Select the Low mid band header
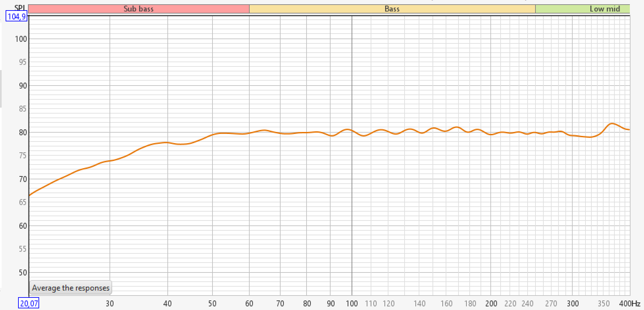Viewport: 644px width, 310px height. click(x=605, y=9)
